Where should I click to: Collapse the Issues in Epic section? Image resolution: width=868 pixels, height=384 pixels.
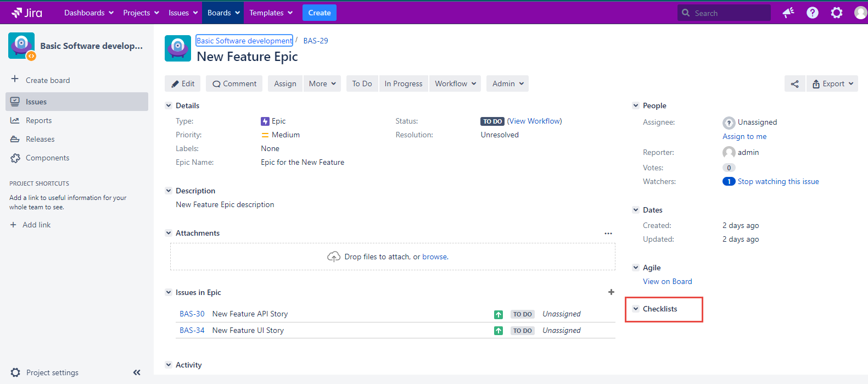point(169,292)
